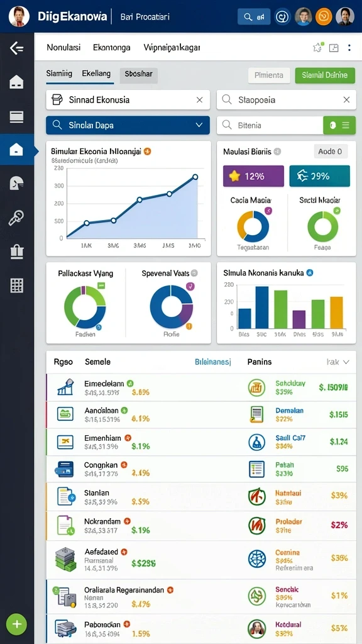
Task: Click the building icon in sidebar
Action: [16, 252]
